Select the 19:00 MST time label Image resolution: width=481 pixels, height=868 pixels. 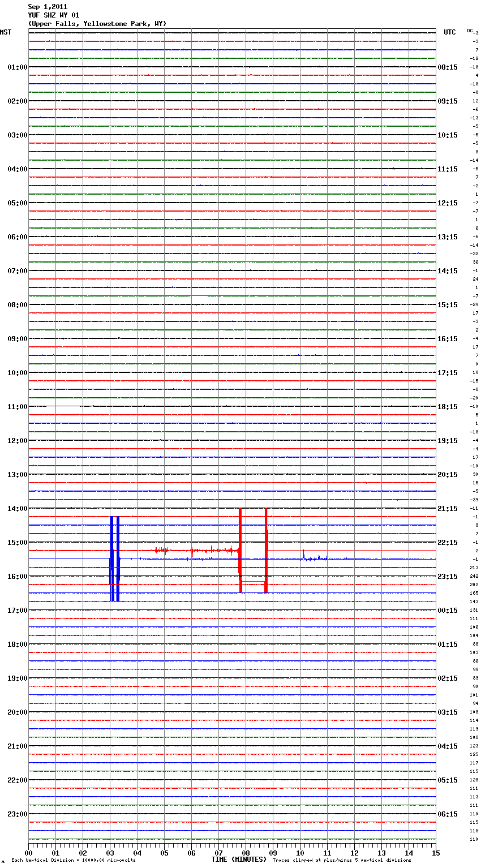(x=18, y=678)
